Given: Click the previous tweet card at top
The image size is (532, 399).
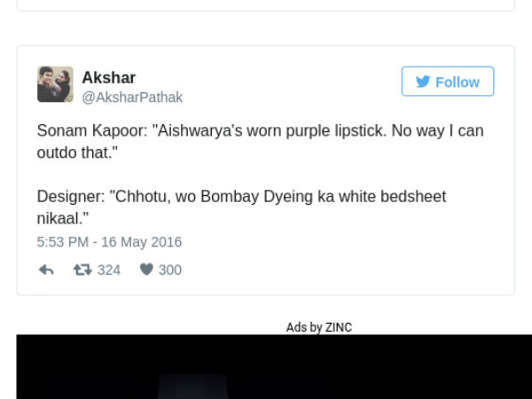Looking at the screenshot, I should click(266, 4).
